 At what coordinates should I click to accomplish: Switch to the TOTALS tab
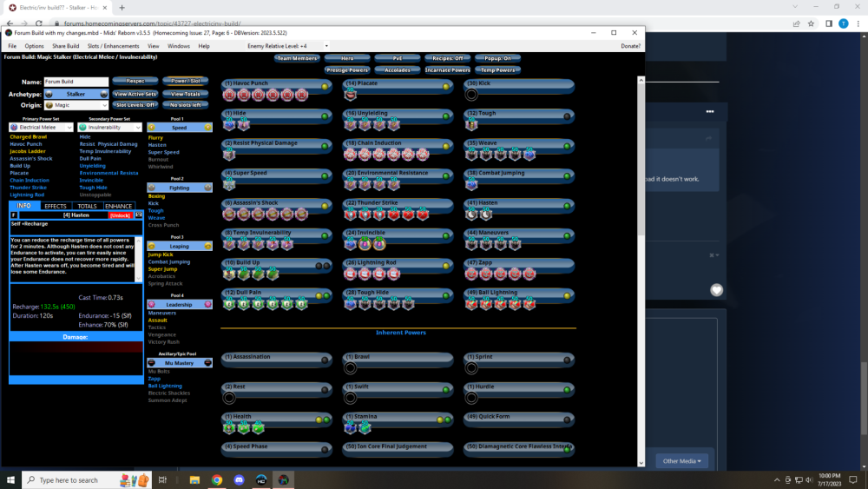87,206
